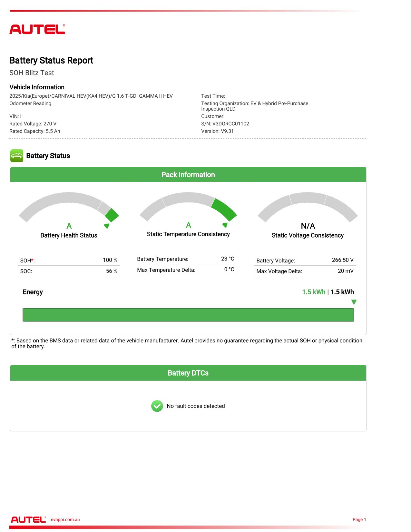Viewport: 411px width, 532px height.
Task: Click the Battery Voltage label
Action: tap(276, 261)
